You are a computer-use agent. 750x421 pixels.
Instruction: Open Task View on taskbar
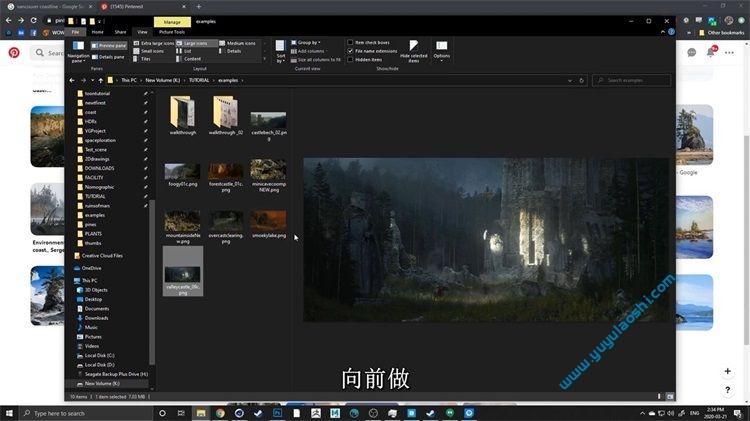[x=181, y=413]
